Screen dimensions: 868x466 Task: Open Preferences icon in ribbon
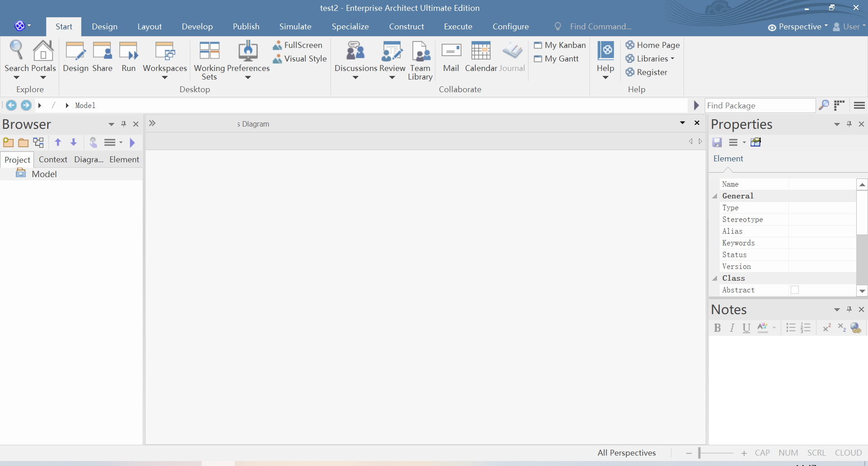[248, 51]
